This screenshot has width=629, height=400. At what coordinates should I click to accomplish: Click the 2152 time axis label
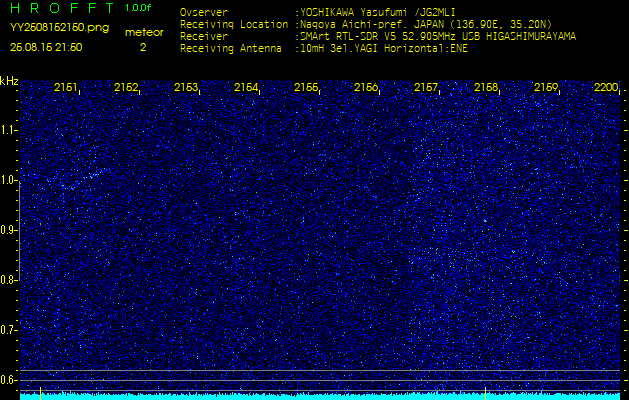tap(126, 87)
